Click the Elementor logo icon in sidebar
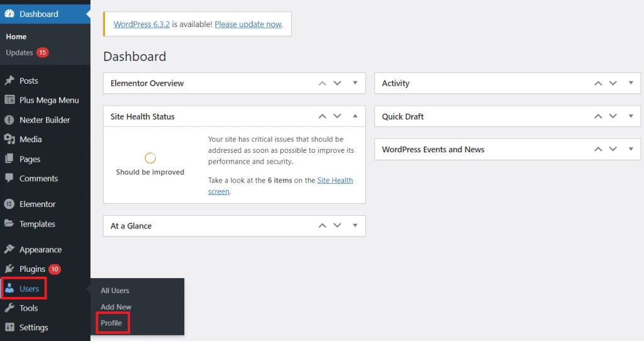644x341 pixels. (9, 204)
